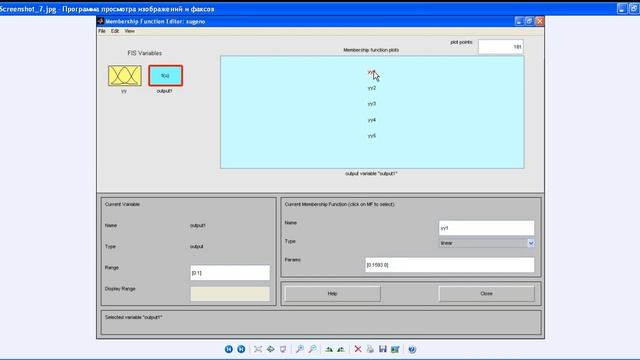Rotate image clockwise with viewer toolbar
640x360 pixels.
click(329, 349)
